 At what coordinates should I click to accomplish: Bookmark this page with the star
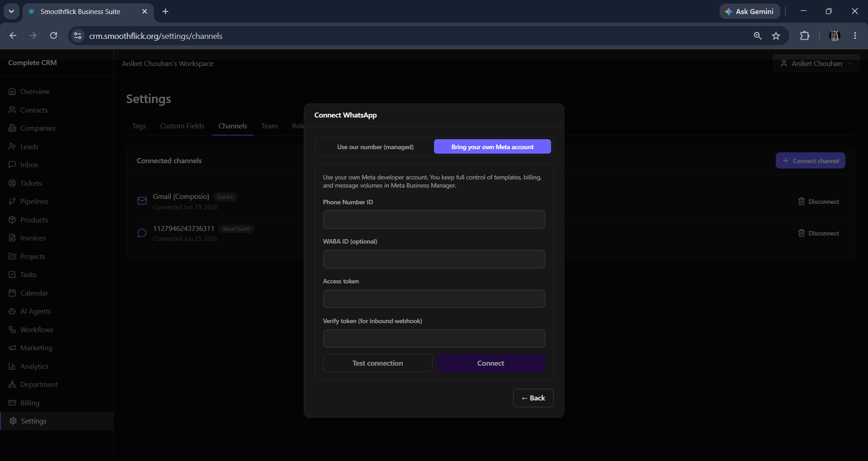776,36
